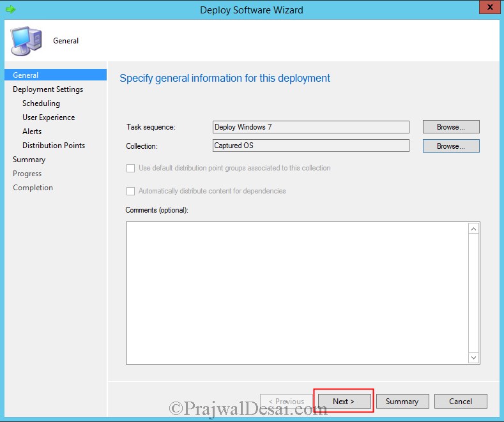Browse for a task sequence
The image size is (504, 422).
tap(451, 127)
